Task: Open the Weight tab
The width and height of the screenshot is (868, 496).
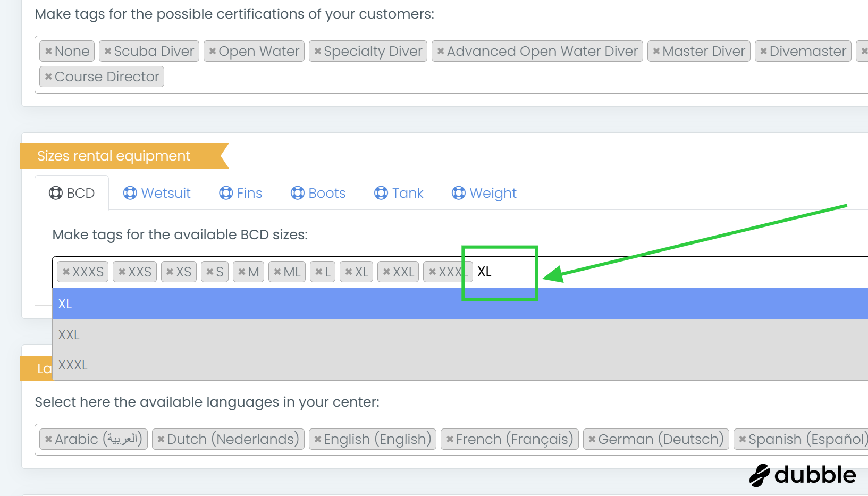Action: click(x=484, y=193)
